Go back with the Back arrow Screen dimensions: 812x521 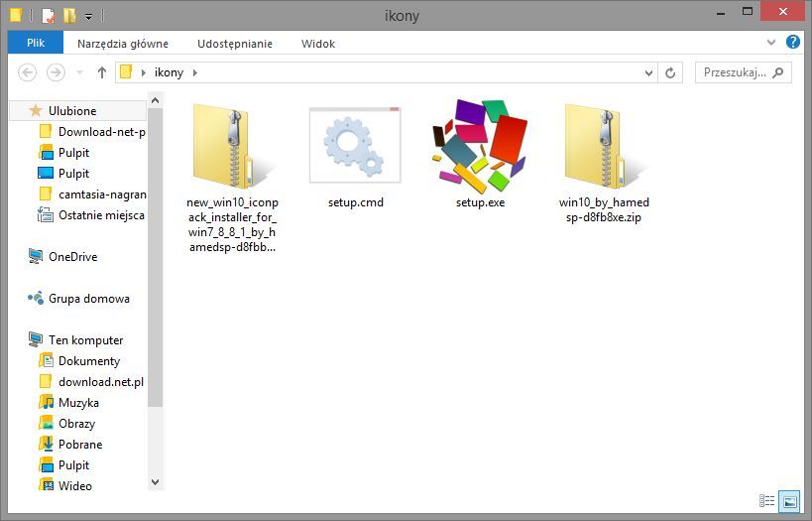point(28,72)
